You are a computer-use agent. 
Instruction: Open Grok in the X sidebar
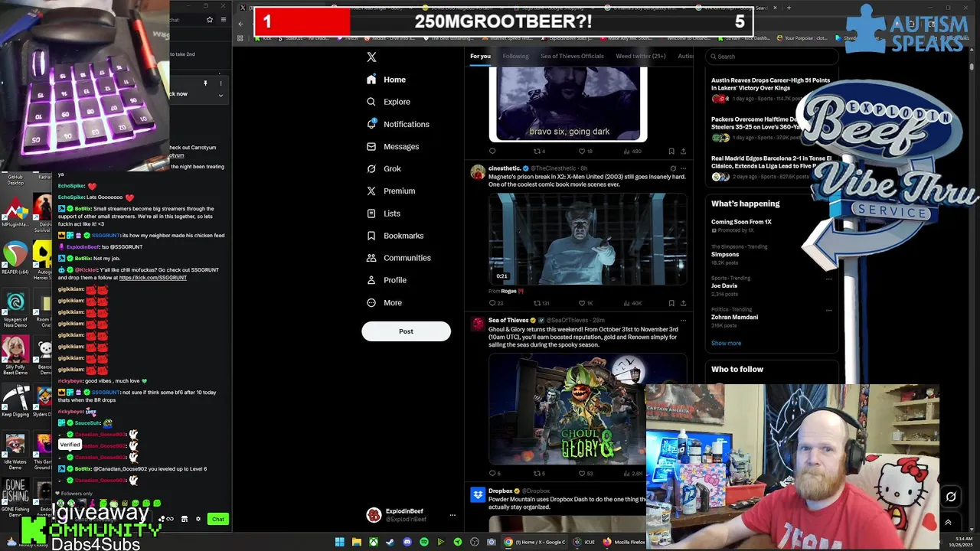coord(384,168)
